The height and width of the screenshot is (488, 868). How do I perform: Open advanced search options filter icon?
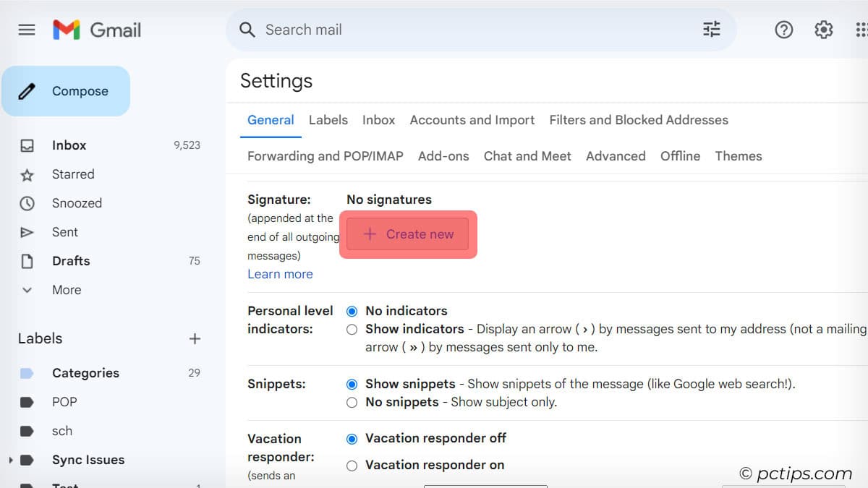click(x=711, y=30)
